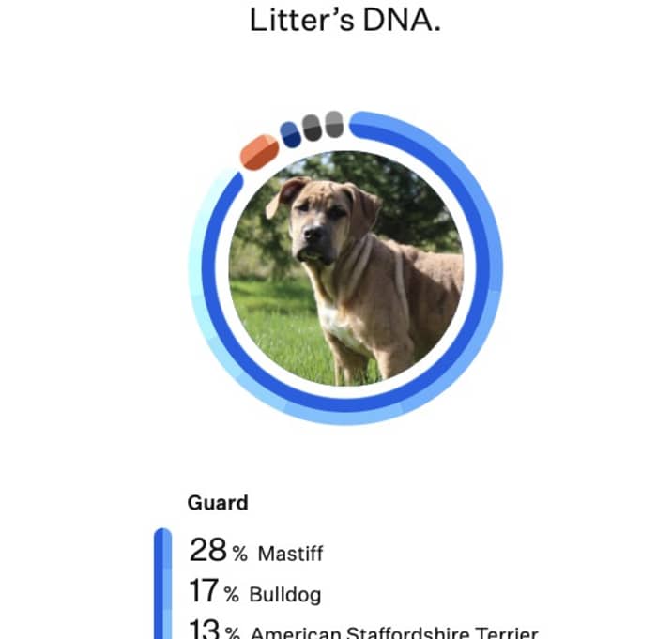Screen dimensions: 672x639
Task: Click the dark gray ring segment
Action: (312, 128)
